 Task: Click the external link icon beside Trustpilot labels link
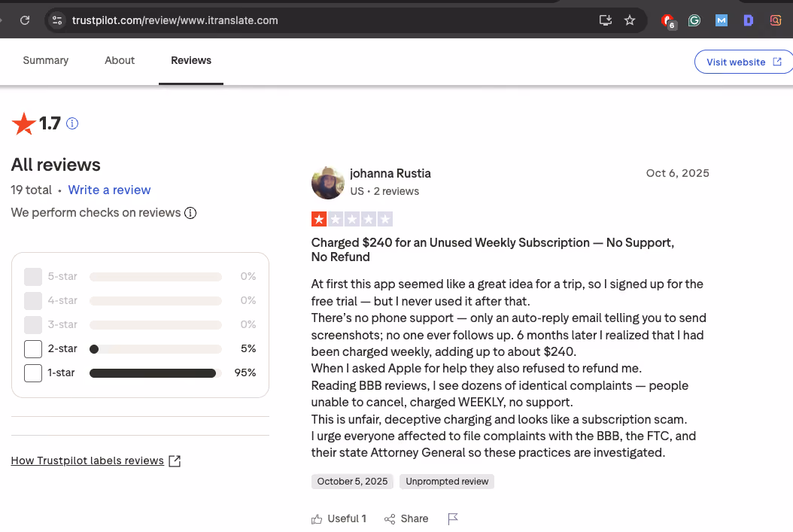tap(175, 461)
